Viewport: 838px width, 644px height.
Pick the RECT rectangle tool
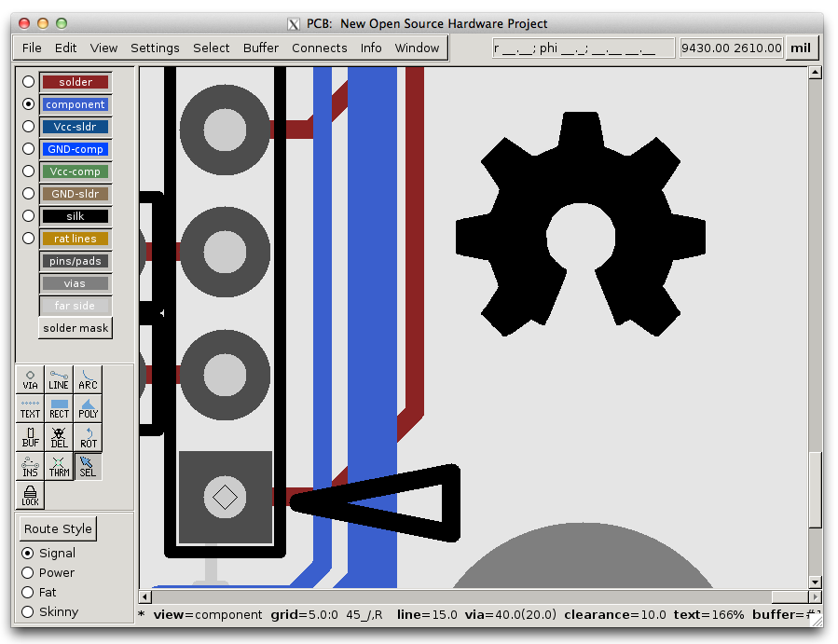[59, 408]
